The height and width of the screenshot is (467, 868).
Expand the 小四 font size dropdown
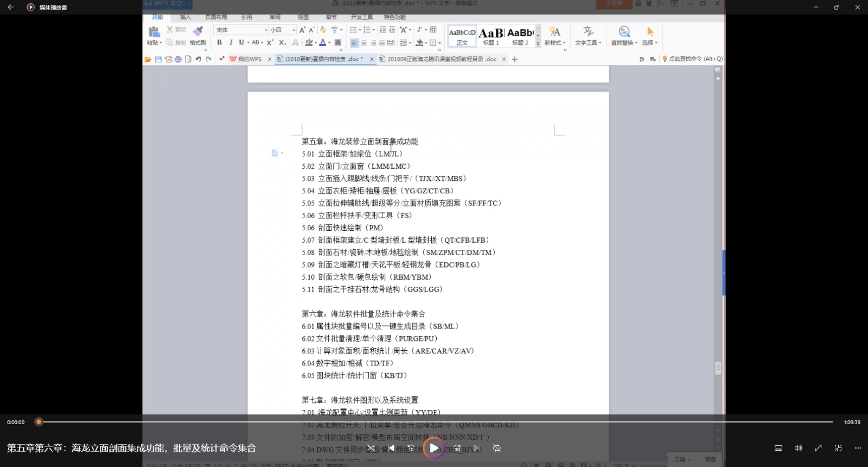coord(293,30)
